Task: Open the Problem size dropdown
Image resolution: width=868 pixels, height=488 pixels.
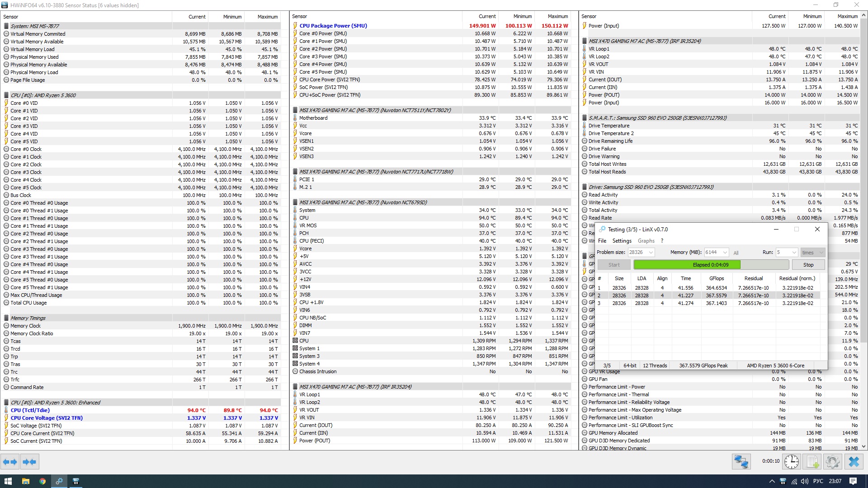Action: click(x=651, y=253)
